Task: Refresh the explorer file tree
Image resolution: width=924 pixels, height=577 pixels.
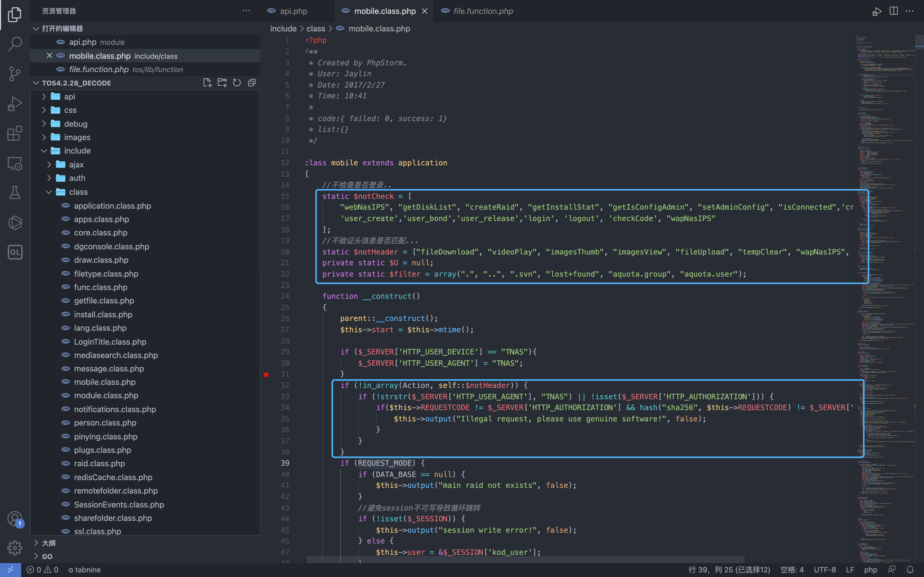Action: pyautogui.click(x=237, y=83)
